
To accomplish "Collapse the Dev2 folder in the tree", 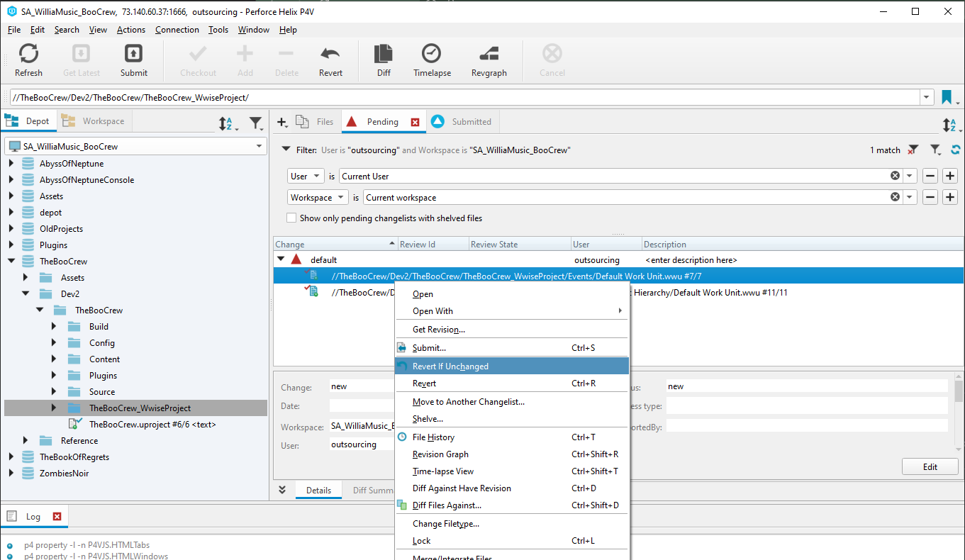I will click(26, 293).
